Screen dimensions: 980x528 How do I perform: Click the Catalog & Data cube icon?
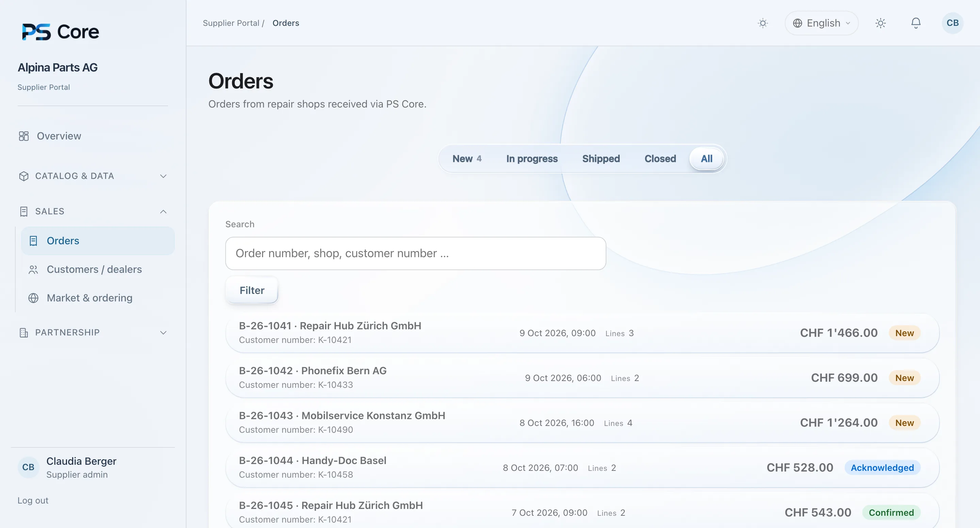23,176
